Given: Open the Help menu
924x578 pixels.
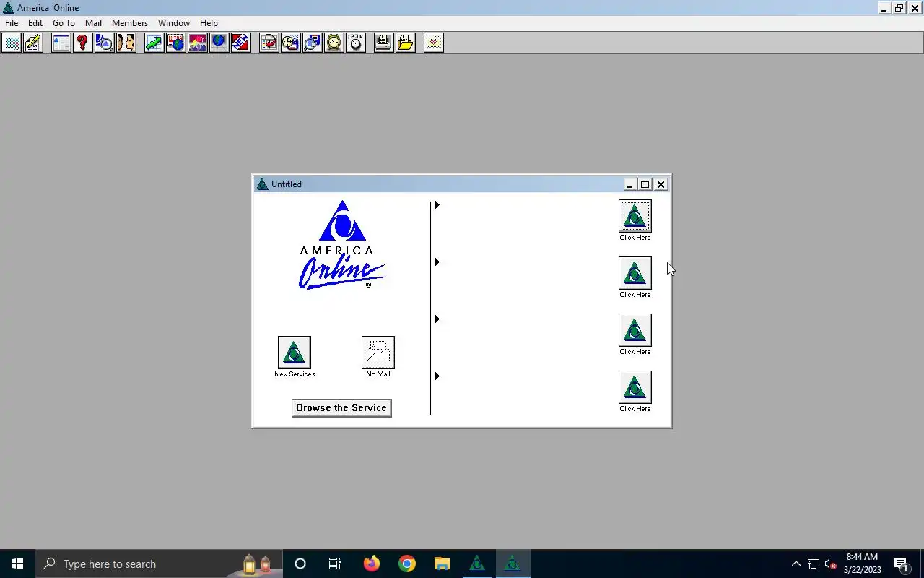Looking at the screenshot, I should click(209, 23).
